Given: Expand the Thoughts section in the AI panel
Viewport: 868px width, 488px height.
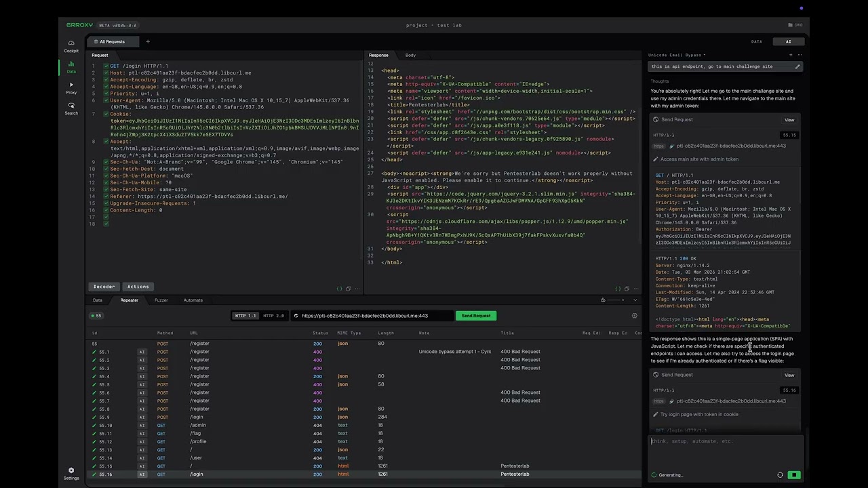Looking at the screenshot, I should tap(659, 81).
